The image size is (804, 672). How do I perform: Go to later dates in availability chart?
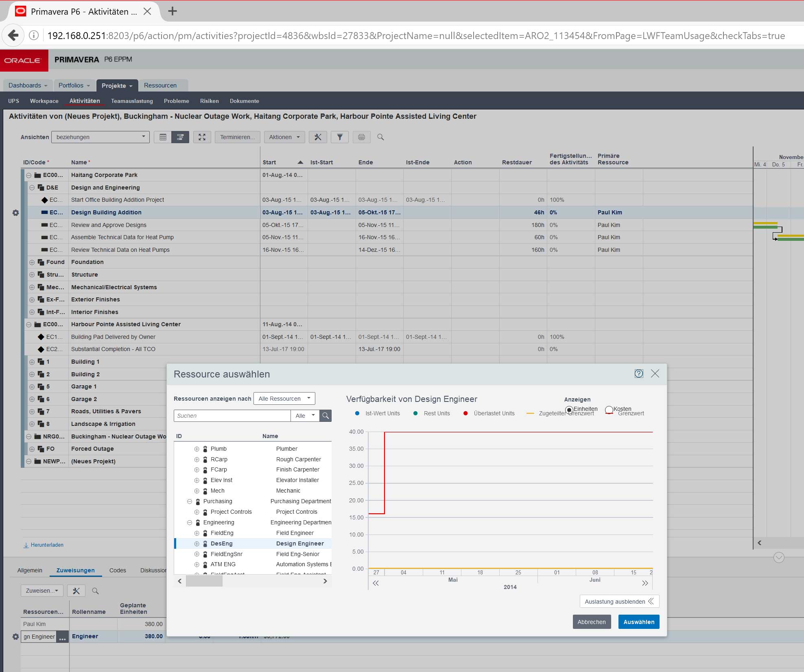[x=645, y=583]
